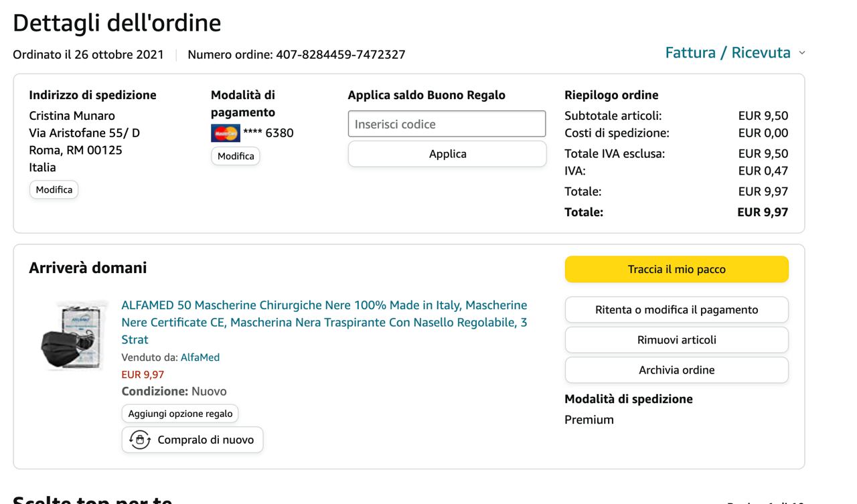Image resolution: width=857 pixels, height=504 pixels.
Task: Click the bold Totale amount in Riepilogo ordine
Action: point(763,212)
